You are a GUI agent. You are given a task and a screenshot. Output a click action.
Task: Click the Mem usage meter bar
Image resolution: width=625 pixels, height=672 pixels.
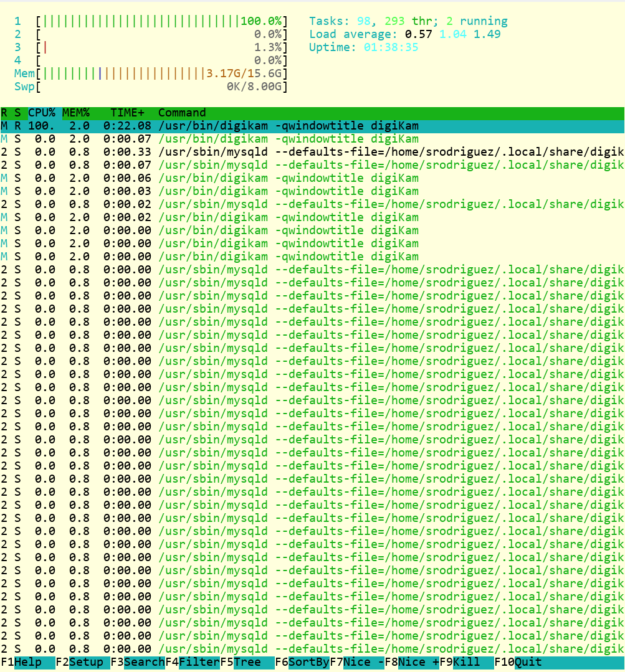coord(162,73)
